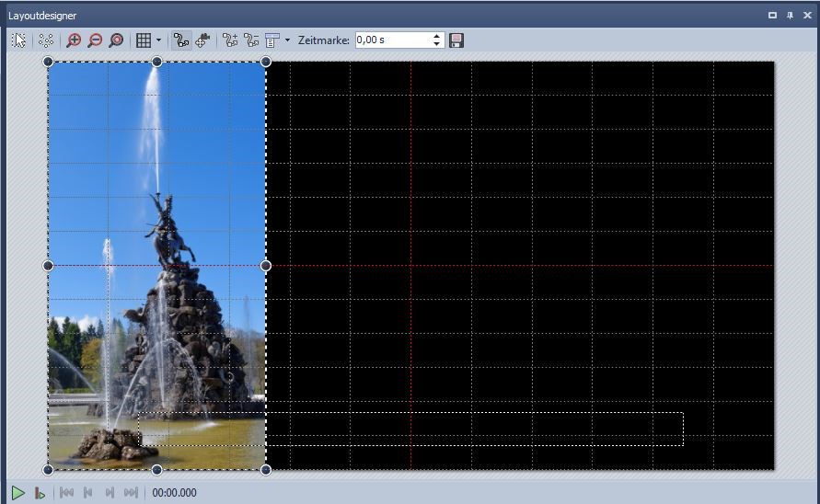Activate the selection arrow tool
The height and width of the screenshot is (504, 820).
coord(18,40)
